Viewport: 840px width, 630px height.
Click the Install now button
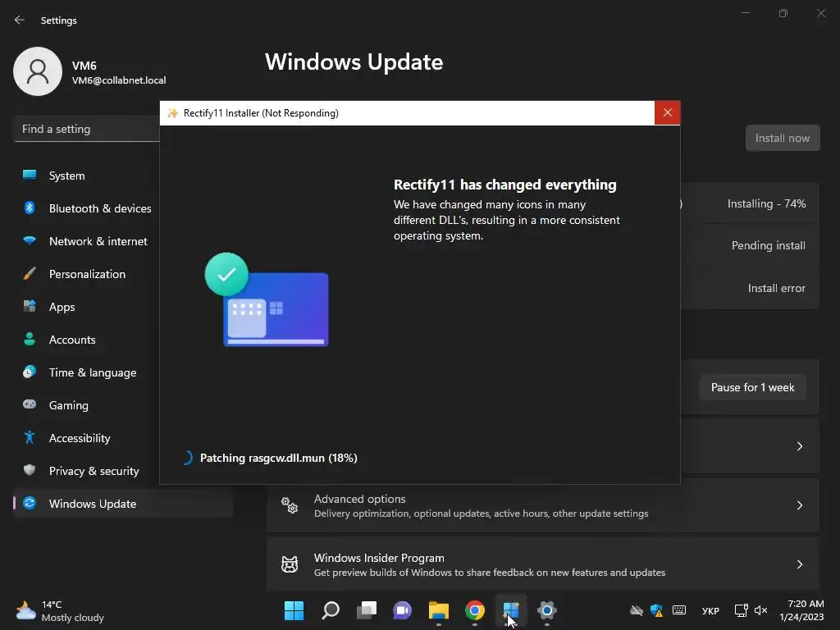[x=783, y=138]
